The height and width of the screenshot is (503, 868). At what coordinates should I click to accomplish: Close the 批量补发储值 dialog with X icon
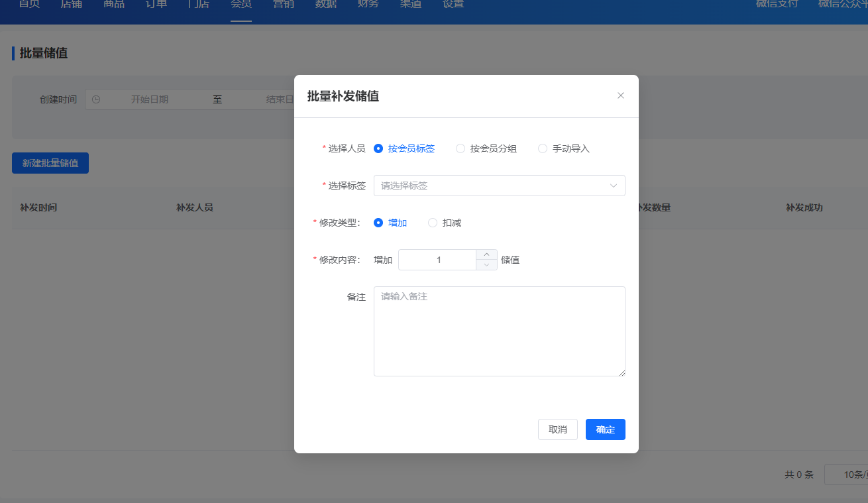click(621, 95)
